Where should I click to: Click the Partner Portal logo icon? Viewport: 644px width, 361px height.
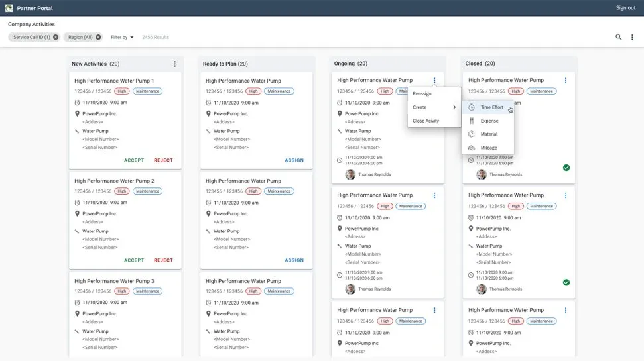[x=9, y=8]
